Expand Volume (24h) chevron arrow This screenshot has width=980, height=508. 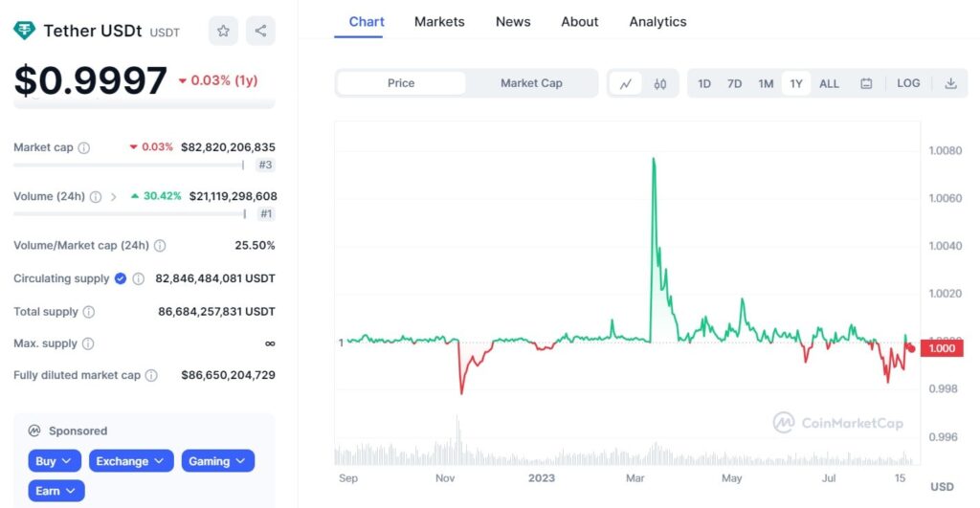(113, 197)
